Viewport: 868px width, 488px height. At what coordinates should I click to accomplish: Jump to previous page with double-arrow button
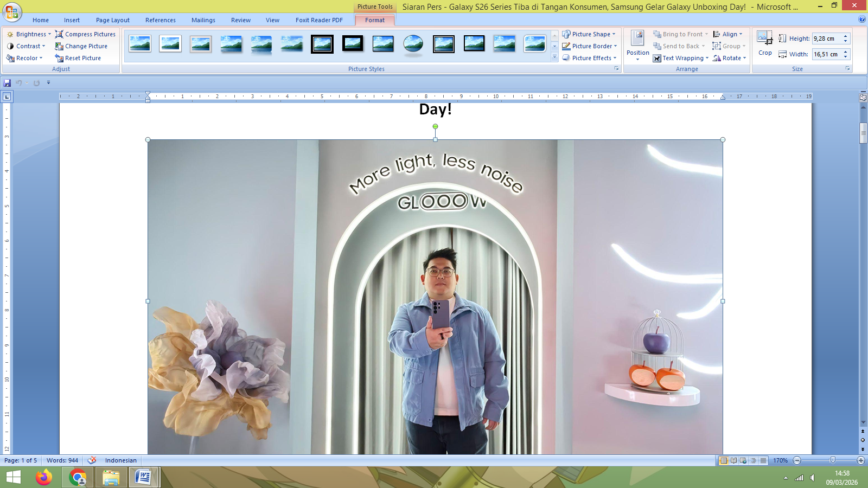point(863,432)
